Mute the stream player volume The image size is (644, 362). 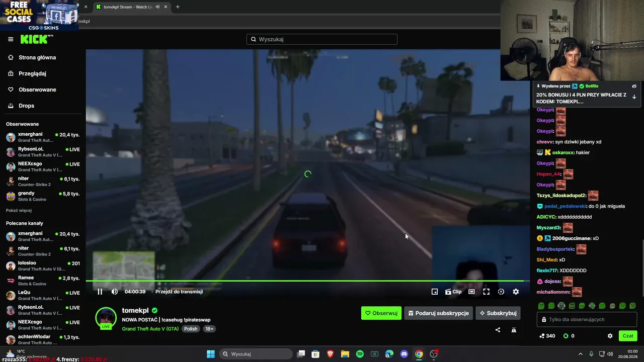[x=115, y=292]
